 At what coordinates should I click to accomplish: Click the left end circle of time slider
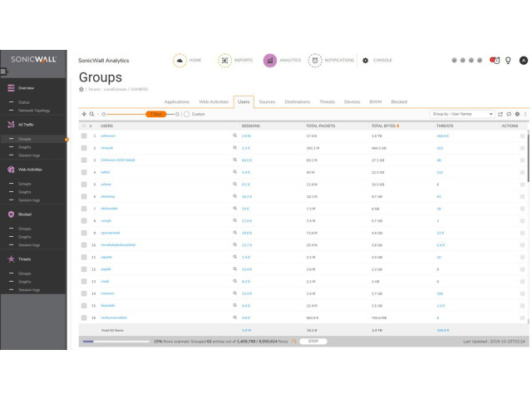point(104,115)
